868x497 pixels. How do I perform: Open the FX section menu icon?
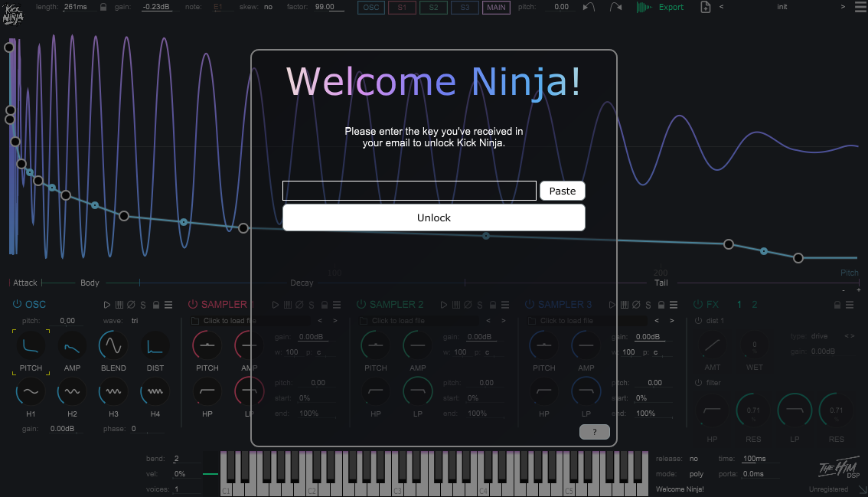(849, 305)
